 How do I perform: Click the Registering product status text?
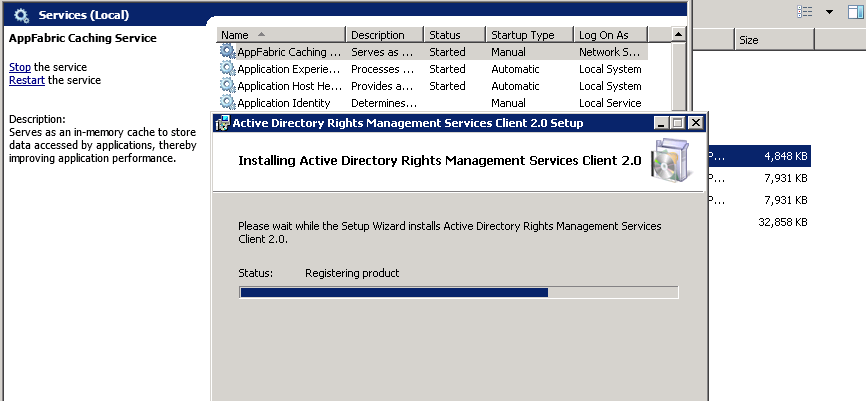[x=352, y=273]
